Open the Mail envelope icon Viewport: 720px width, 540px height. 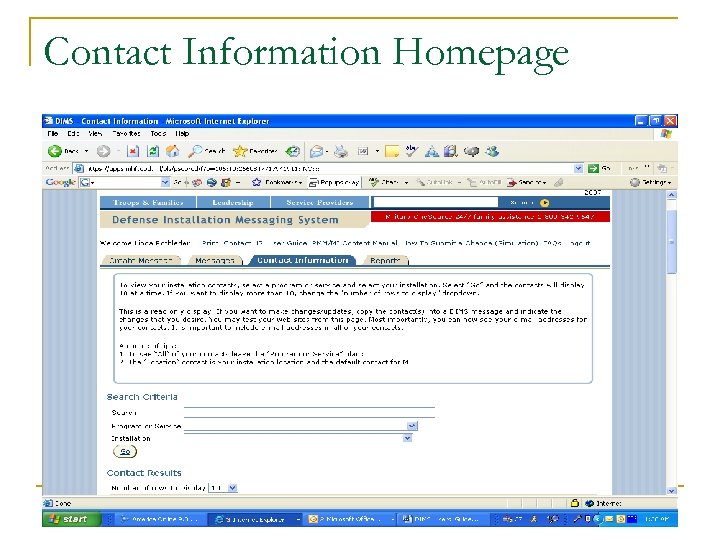[x=316, y=151]
